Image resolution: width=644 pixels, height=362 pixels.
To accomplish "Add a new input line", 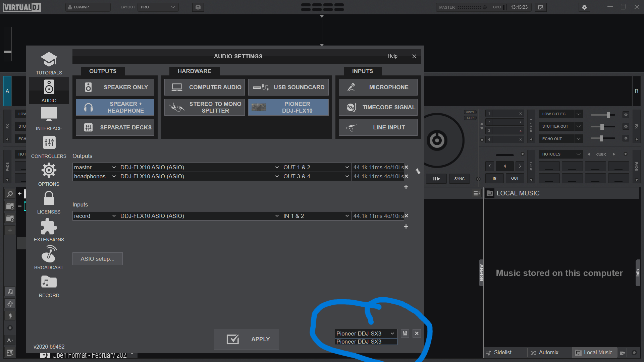I will pos(406,227).
